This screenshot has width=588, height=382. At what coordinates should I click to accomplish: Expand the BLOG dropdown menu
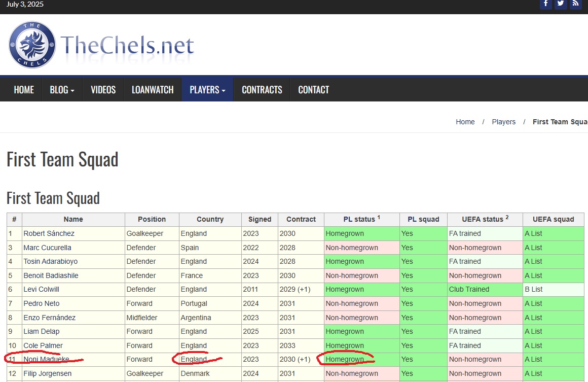coord(62,90)
